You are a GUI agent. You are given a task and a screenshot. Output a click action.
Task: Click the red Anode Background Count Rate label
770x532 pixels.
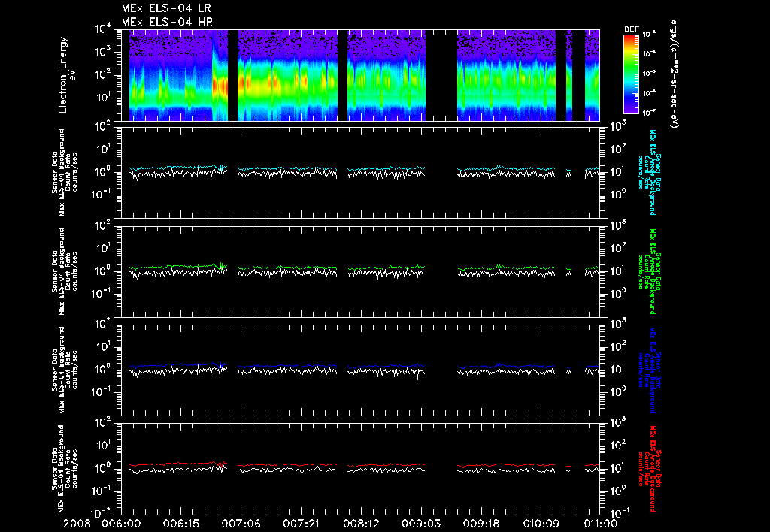click(649, 469)
